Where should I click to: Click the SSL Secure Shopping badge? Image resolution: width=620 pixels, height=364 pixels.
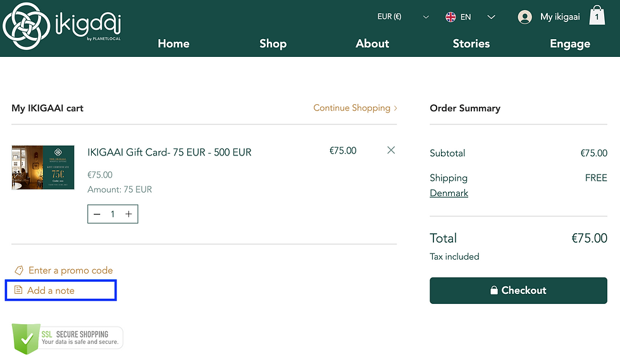pyautogui.click(x=67, y=338)
